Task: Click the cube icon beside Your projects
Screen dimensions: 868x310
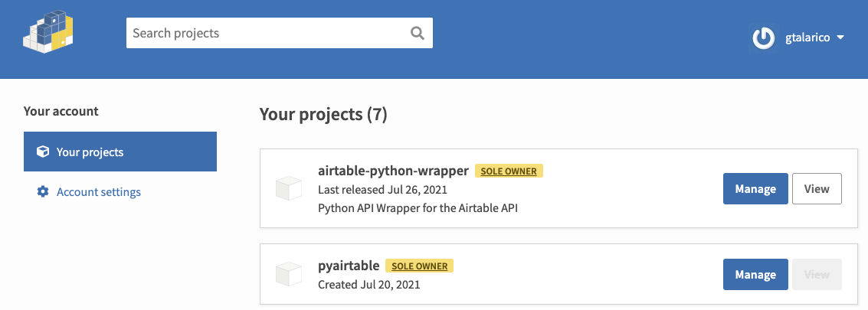Action: point(43,152)
